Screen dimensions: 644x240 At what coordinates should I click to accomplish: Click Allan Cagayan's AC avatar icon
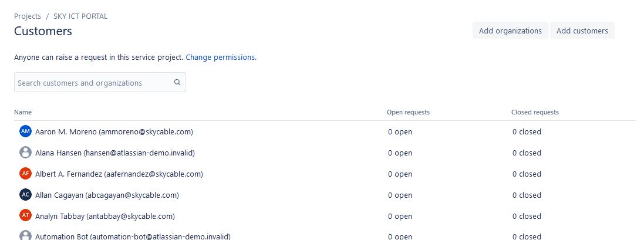(25, 195)
